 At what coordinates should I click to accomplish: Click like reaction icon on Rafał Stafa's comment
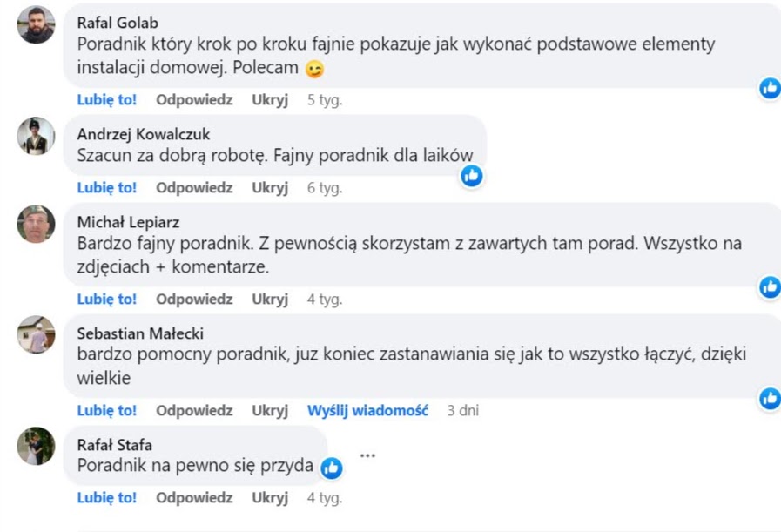point(331,468)
